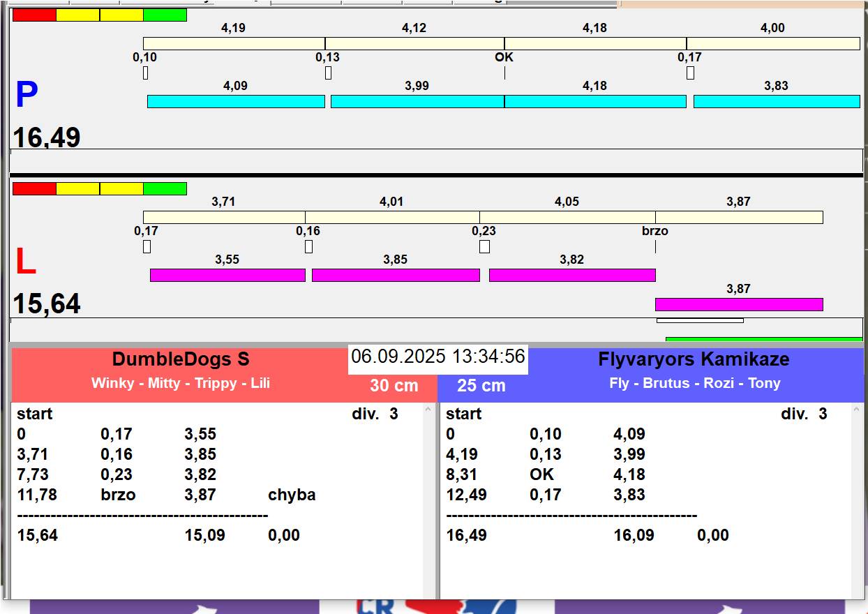This screenshot has height=614, width=868.
Task: Click the large 16,49 total time
Action: point(47,137)
